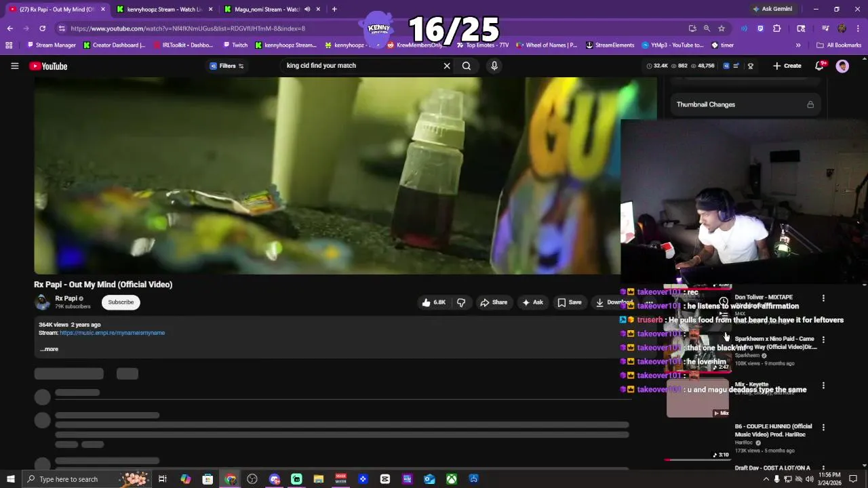Expand the video description with ...more
Viewport: 868px width, 488px height.
tap(49, 349)
